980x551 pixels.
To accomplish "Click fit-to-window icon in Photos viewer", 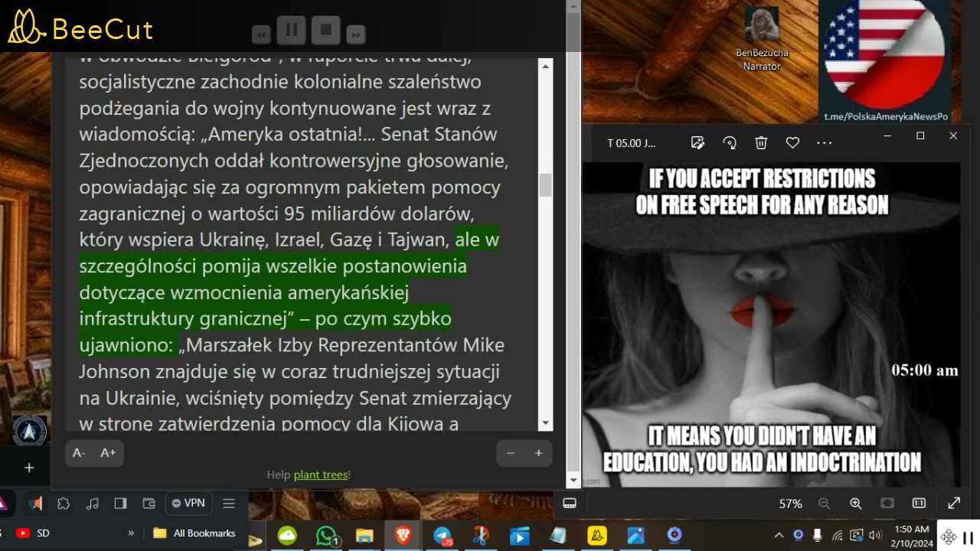I will 887,503.
